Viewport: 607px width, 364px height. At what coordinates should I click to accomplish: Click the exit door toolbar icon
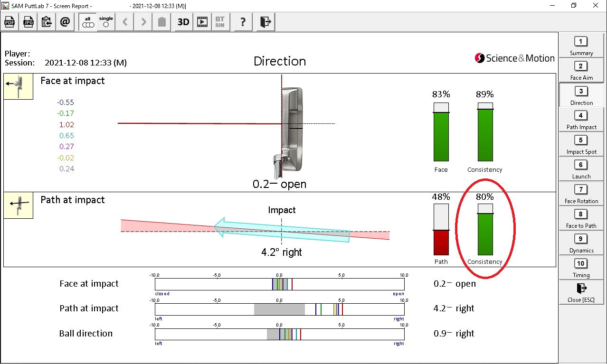pyautogui.click(x=266, y=22)
